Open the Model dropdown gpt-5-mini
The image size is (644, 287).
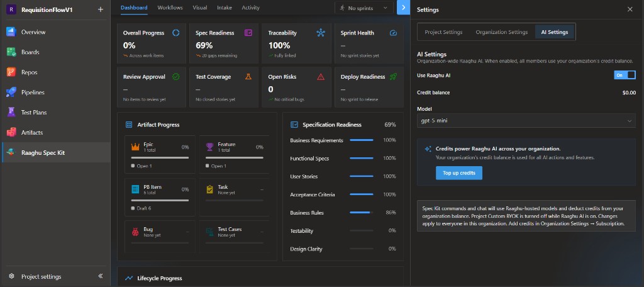tap(526, 121)
